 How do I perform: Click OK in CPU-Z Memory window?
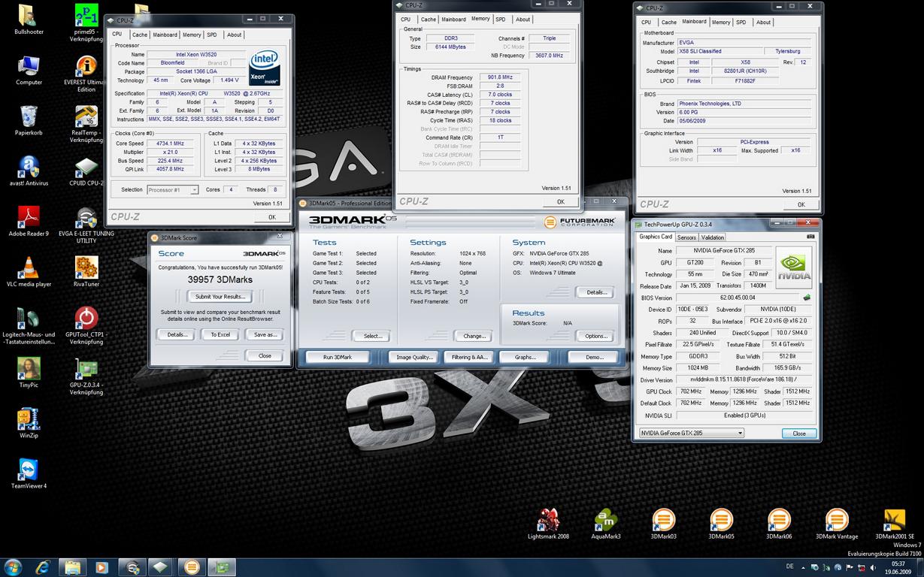[560, 201]
